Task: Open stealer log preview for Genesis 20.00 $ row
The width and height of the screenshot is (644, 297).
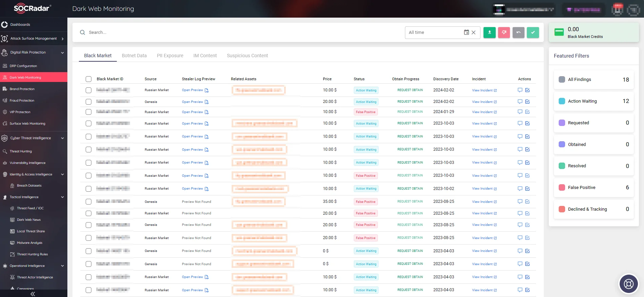Action: (x=195, y=102)
